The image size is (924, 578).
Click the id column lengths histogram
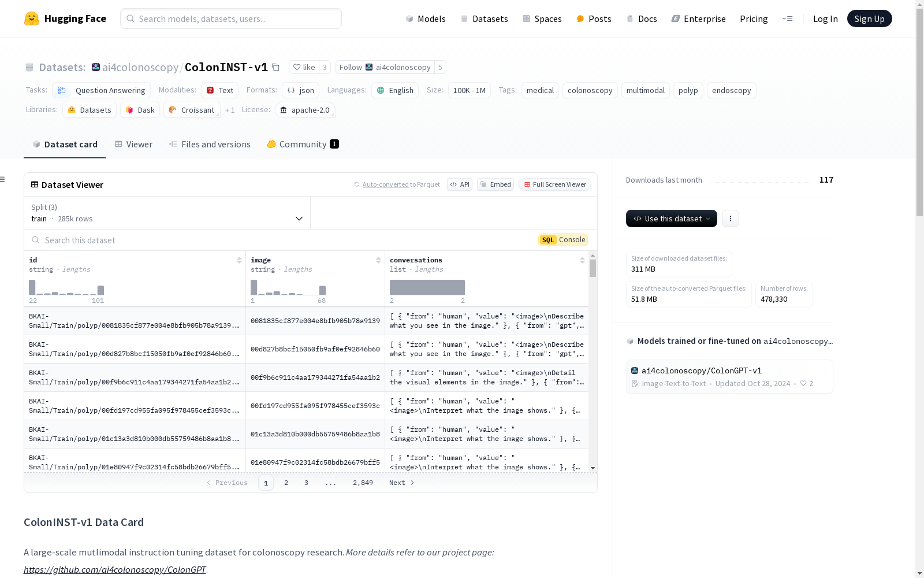tap(66, 287)
